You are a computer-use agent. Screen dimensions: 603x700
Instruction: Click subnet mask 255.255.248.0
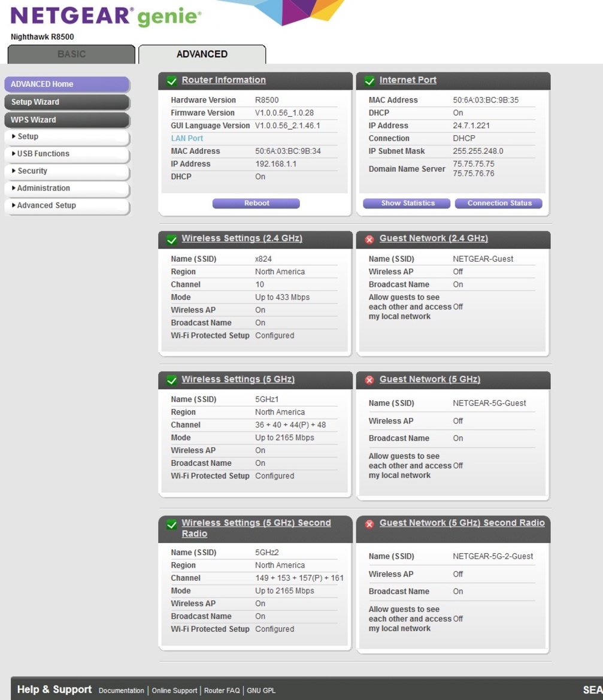pyautogui.click(x=478, y=151)
